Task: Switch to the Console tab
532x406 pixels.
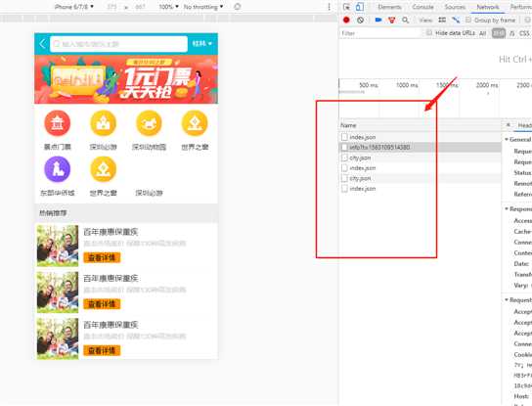Action: (422, 7)
